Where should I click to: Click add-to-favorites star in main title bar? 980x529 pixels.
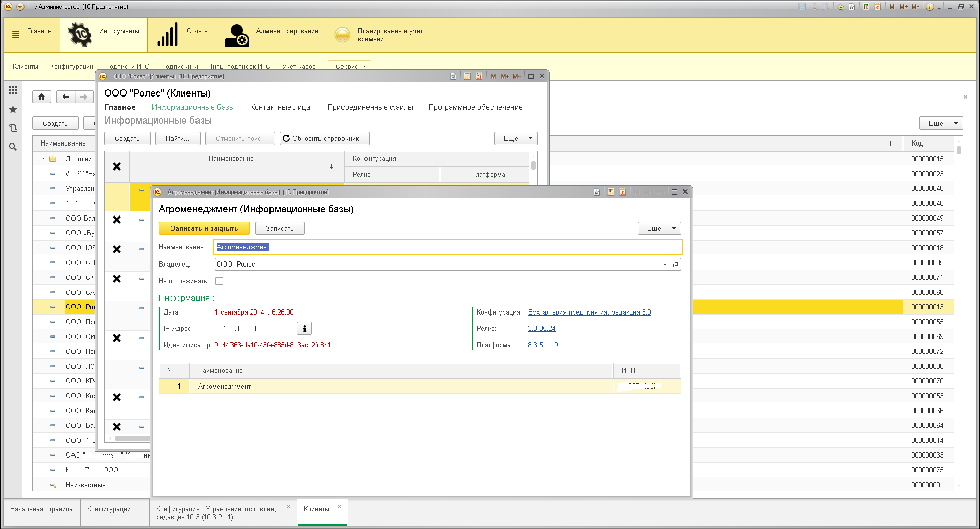840,7
